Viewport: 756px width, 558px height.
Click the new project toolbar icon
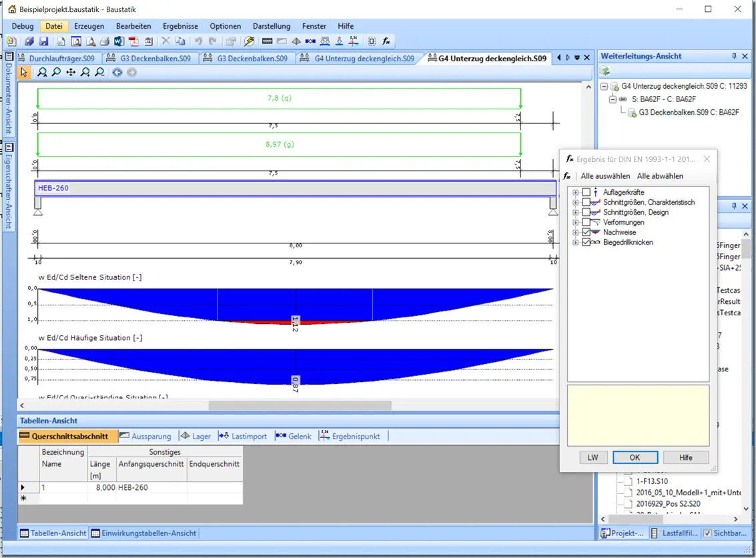coord(11,41)
